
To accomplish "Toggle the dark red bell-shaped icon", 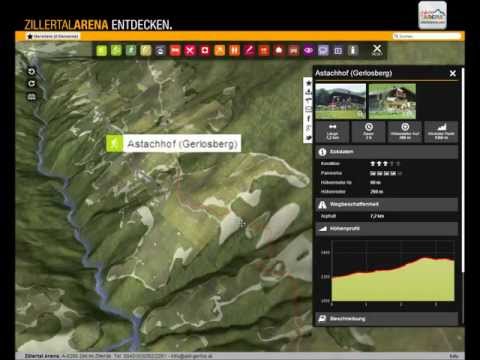I will pyautogui.click(x=279, y=51).
